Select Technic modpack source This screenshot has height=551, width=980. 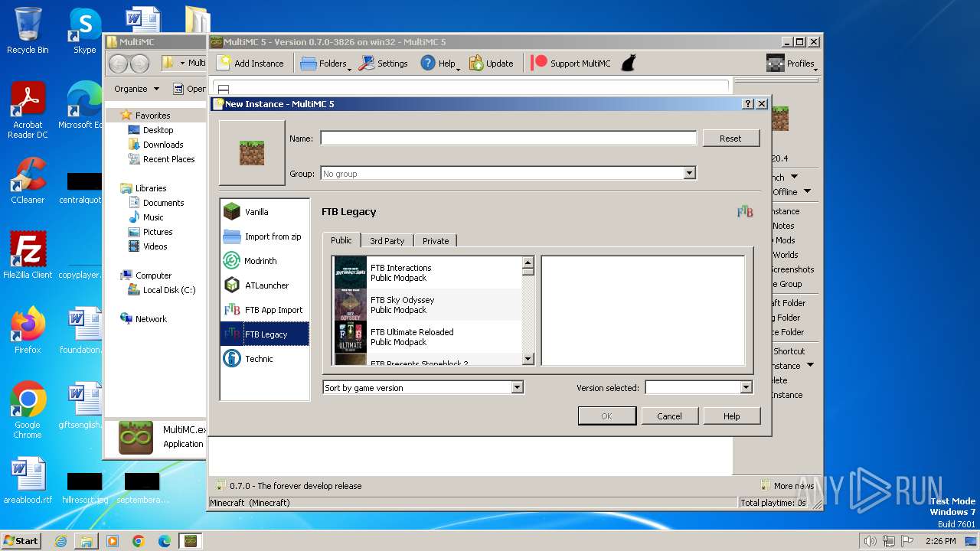264,359
